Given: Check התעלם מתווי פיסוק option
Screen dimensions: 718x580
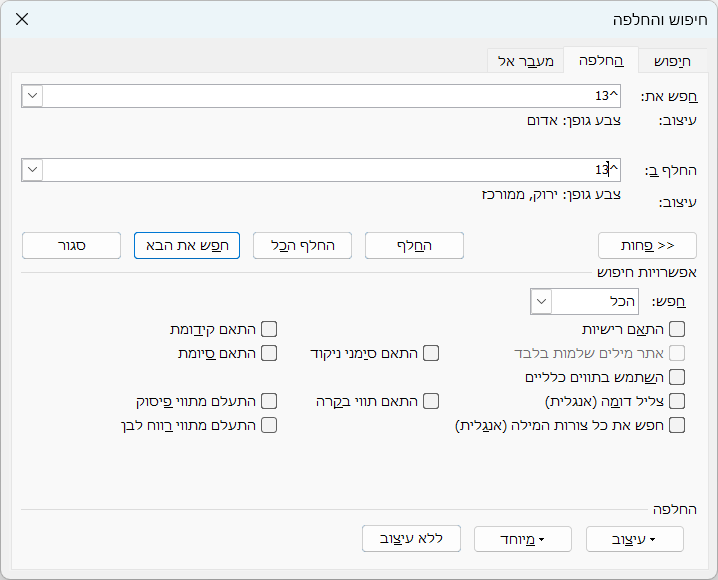Looking at the screenshot, I should click(268, 401).
